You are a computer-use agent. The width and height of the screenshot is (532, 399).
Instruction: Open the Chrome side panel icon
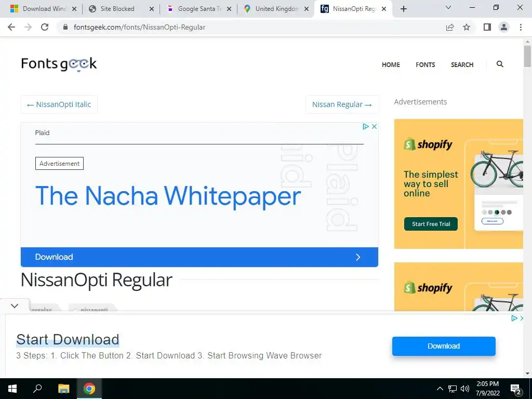tap(487, 27)
